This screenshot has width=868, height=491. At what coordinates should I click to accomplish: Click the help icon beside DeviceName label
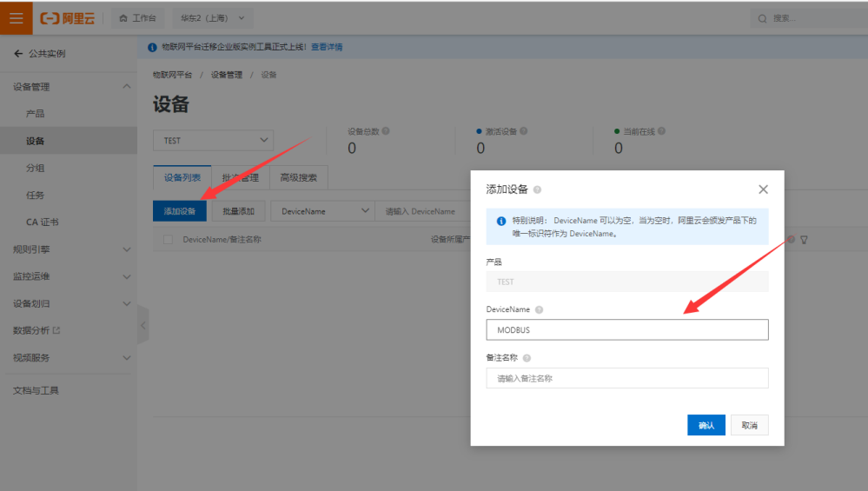tap(539, 310)
